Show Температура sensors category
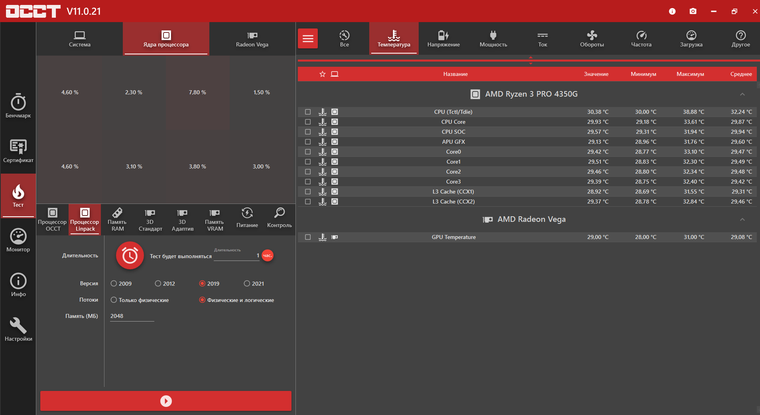760x415 pixels. [394, 39]
